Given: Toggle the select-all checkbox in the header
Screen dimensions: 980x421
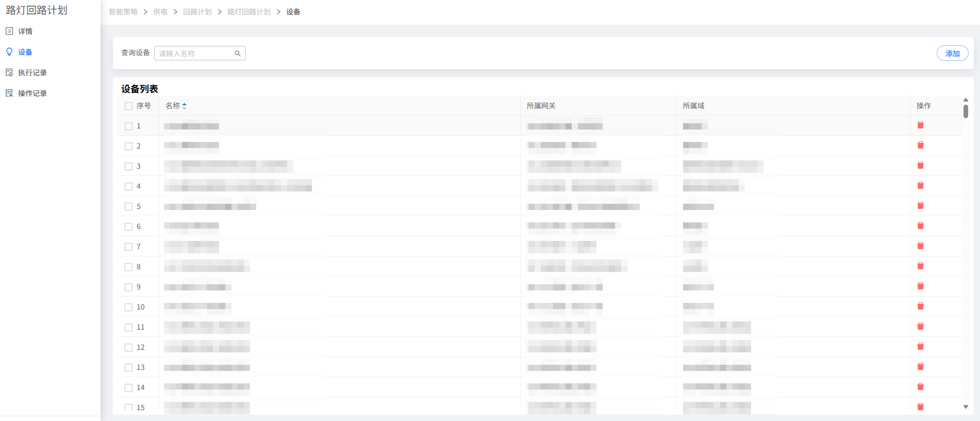Looking at the screenshot, I should pos(128,106).
